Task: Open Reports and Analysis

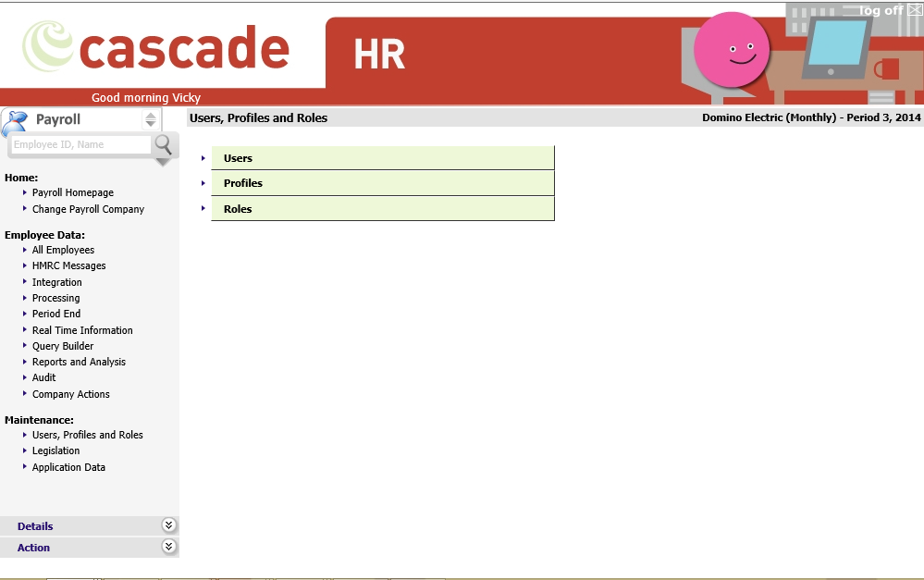Action: [79, 362]
